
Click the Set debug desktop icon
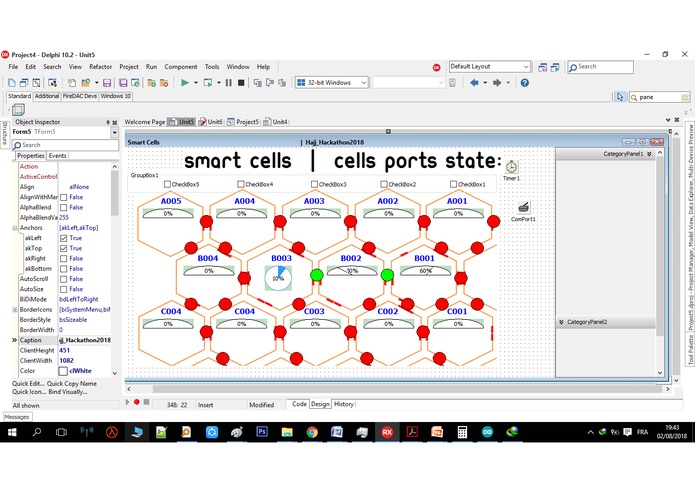pos(555,67)
